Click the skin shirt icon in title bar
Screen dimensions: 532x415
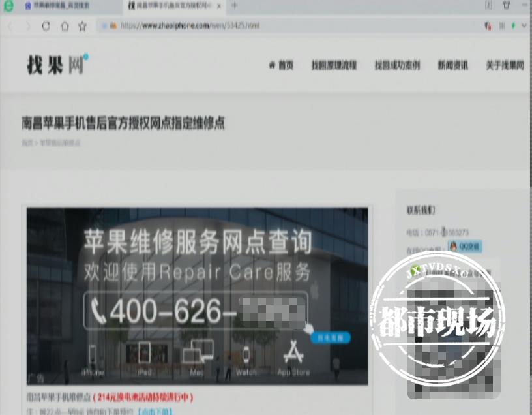coord(506,5)
